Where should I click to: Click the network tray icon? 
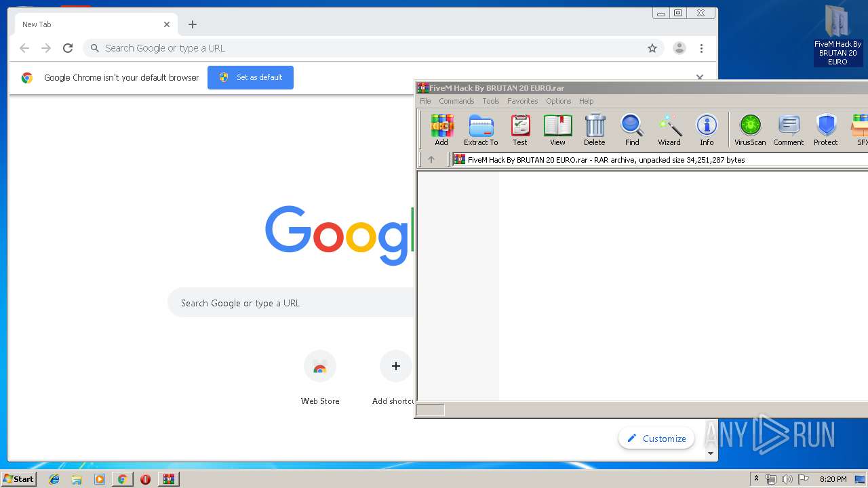771,479
